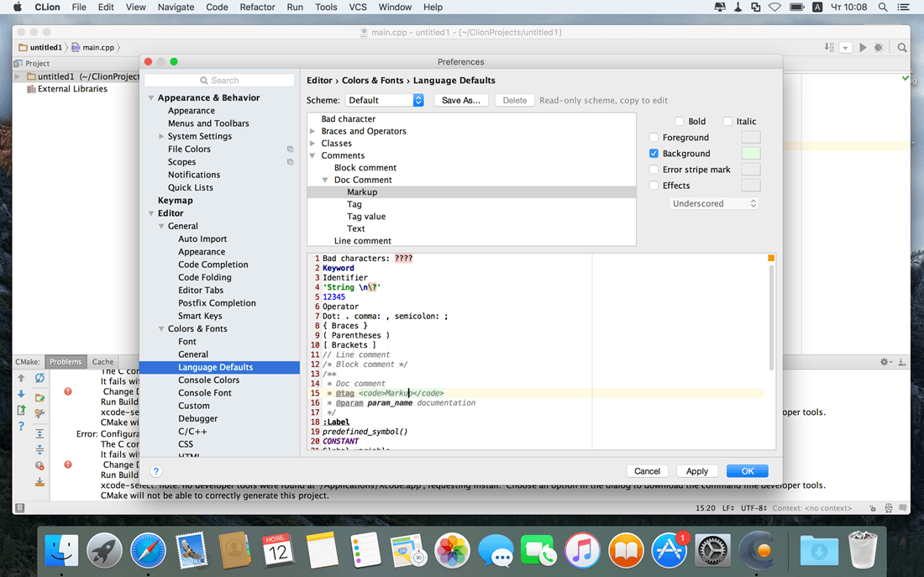924x577 pixels.
Task: Click the green Background color swatch
Action: coord(751,153)
